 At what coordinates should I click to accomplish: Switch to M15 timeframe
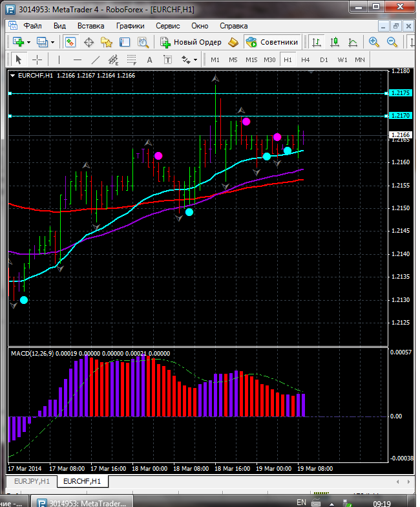[x=251, y=59]
